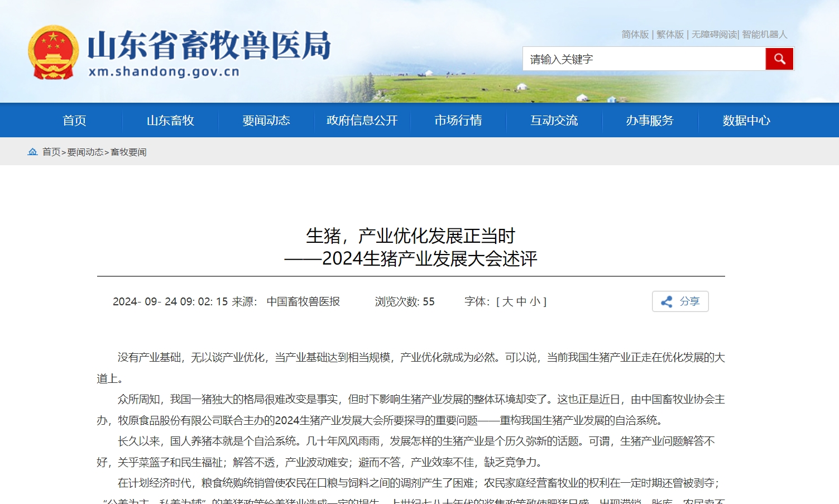Open the 首页 navigation menu item
839x504 pixels.
74,121
